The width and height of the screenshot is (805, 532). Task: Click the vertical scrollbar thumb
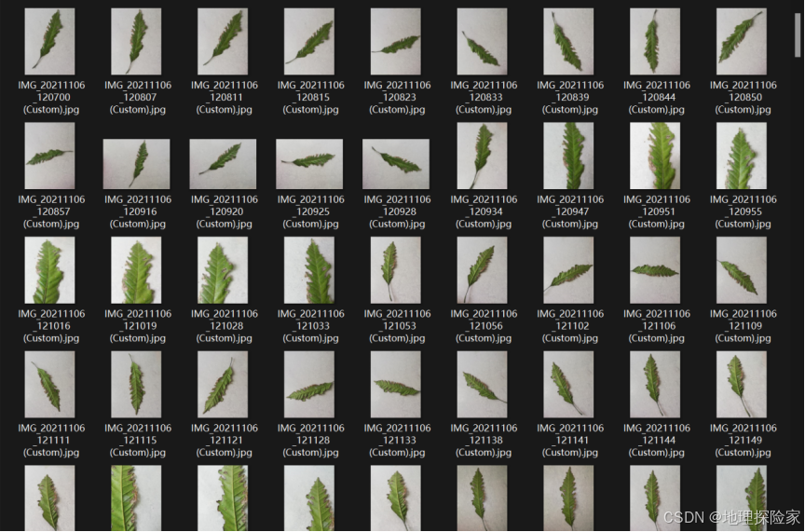(798, 34)
